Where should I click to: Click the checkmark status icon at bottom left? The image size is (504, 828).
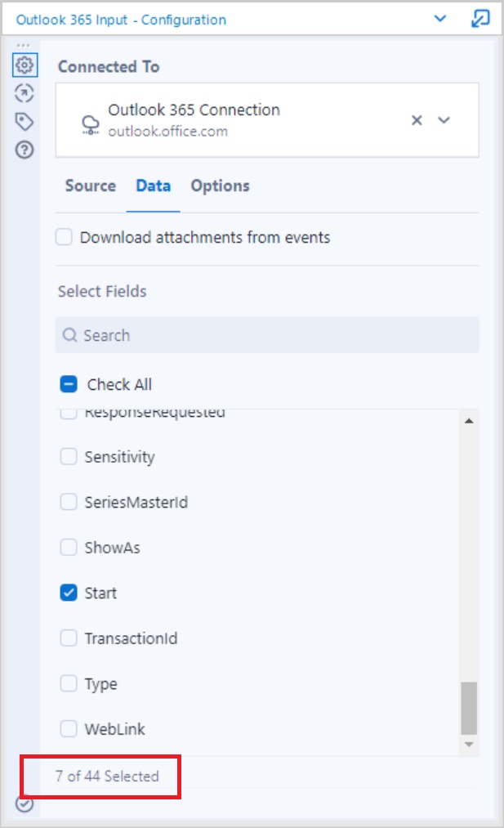point(25,803)
